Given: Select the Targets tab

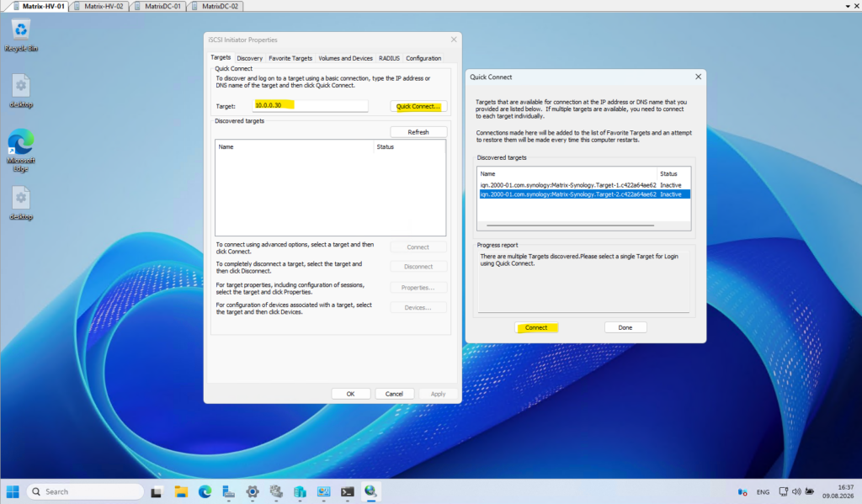Looking at the screenshot, I should point(221,57).
